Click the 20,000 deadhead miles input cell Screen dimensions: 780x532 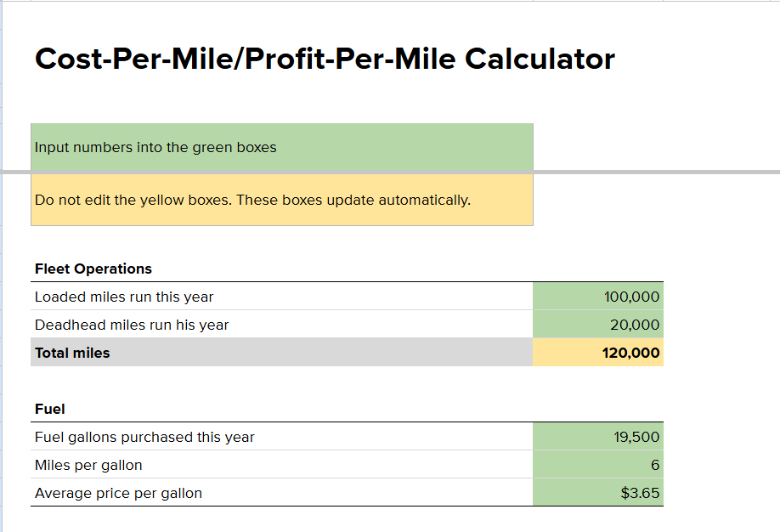[598, 325]
